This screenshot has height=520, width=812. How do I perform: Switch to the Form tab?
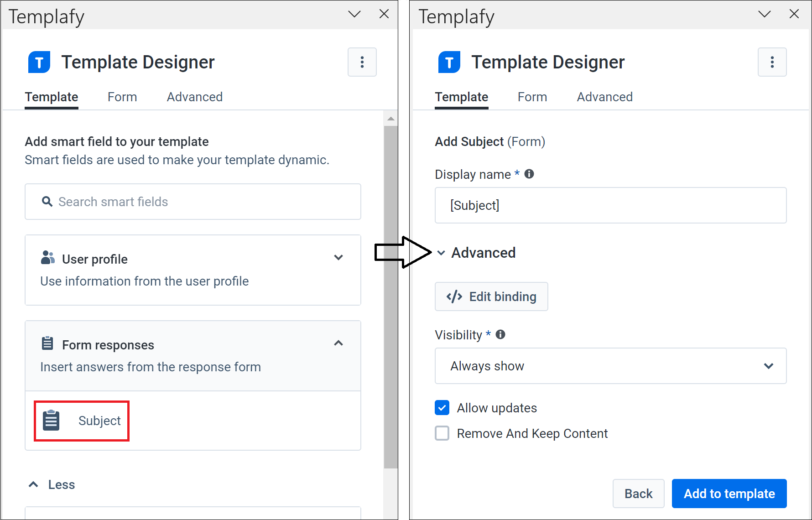[x=122, y=97]
